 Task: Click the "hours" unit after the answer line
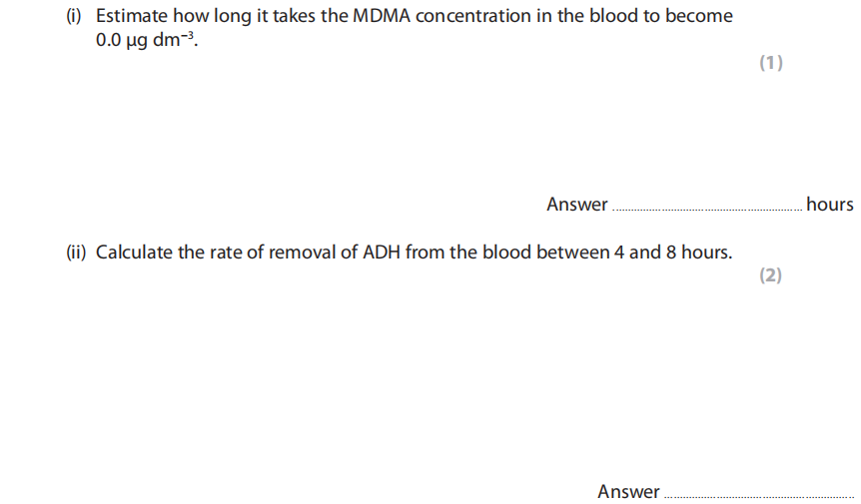tap(829, 205)
